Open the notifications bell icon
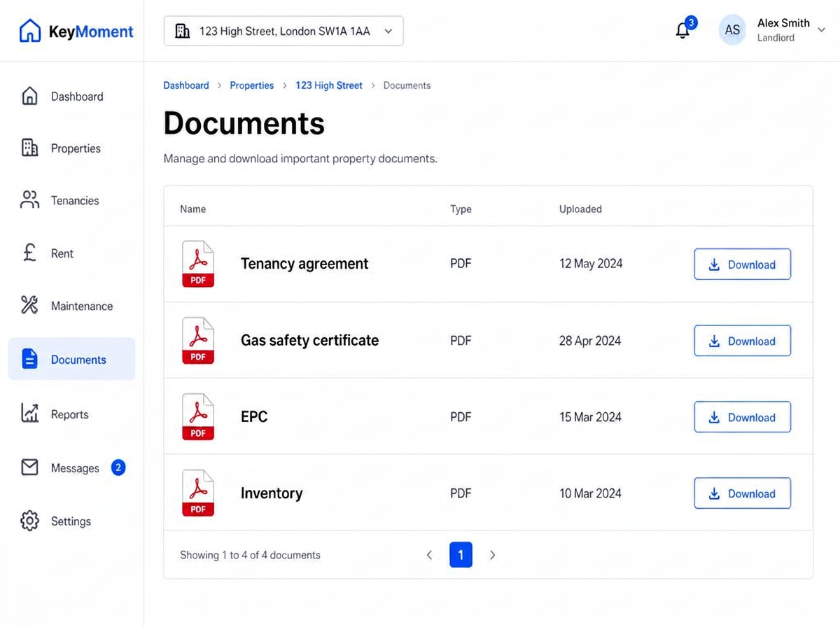The width and height of the screenshot is (840, 627). [x=682, y=31]
